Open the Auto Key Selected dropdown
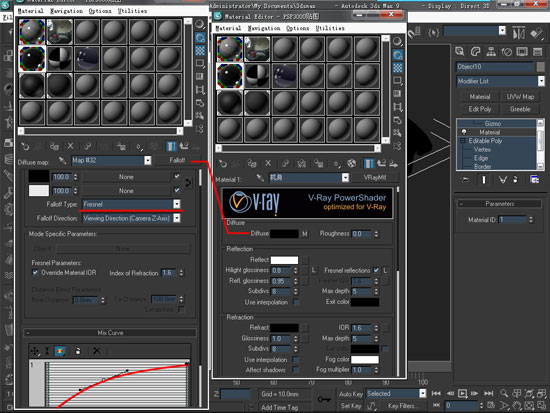This screenshot has height=413, width=550. pos(423,394)
